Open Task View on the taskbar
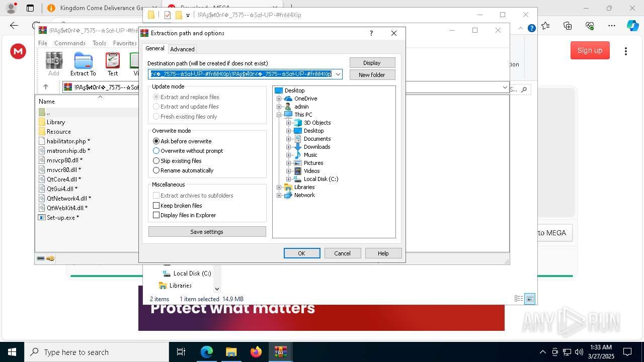The width and height of the screenshot is (644, 362). pos(181,352)
